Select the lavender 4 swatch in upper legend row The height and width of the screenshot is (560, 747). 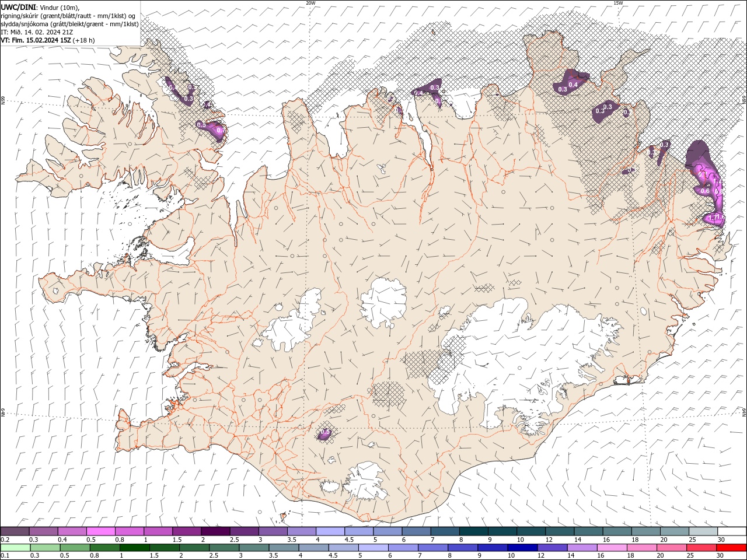pyautogui.click(x=330, y=531)
